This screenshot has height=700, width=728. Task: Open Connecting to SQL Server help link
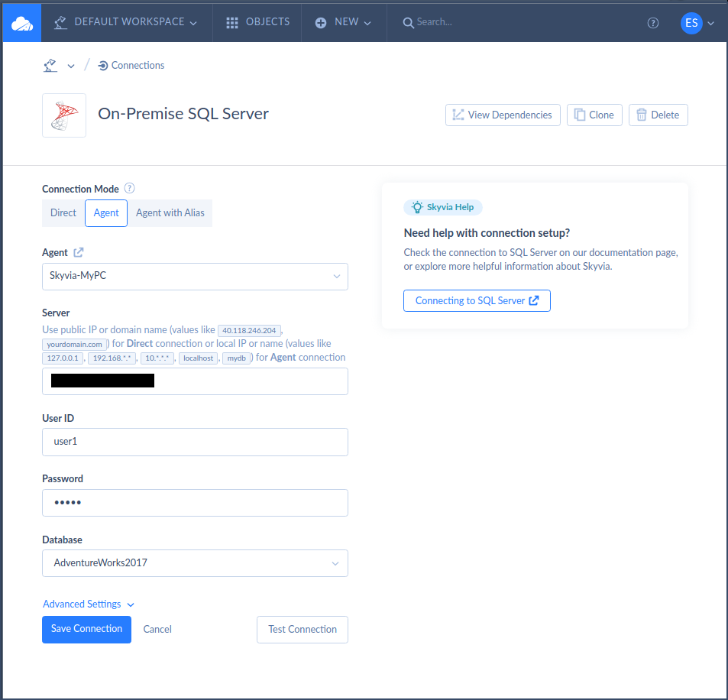(477, 300)
